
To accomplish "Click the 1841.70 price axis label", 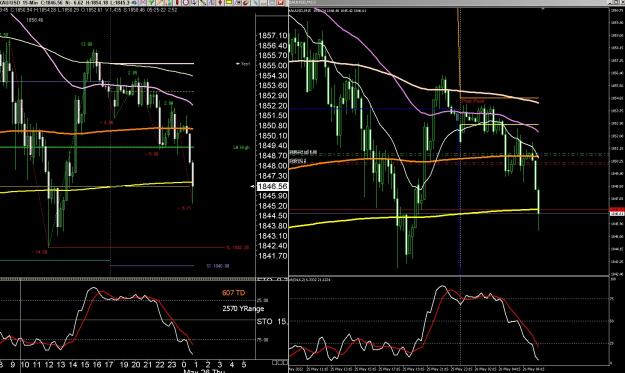I will point(273,256).
